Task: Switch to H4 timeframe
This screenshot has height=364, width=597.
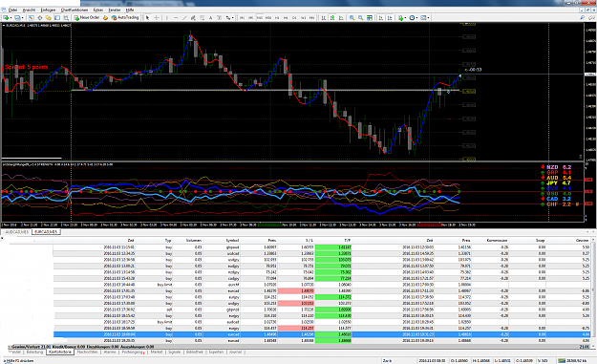Action: point(286,17)
